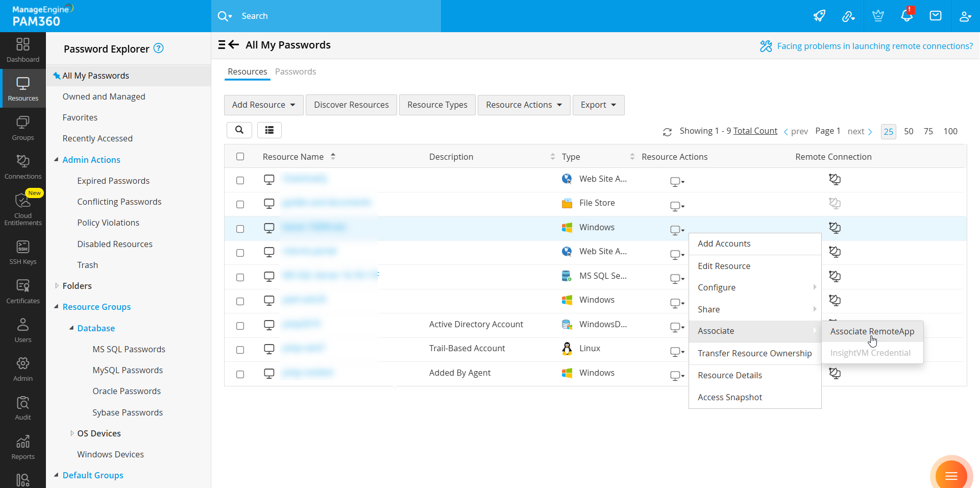Click the Discover Resources button
The height and width of the screenshot is (488, 980).
[351, 105]
